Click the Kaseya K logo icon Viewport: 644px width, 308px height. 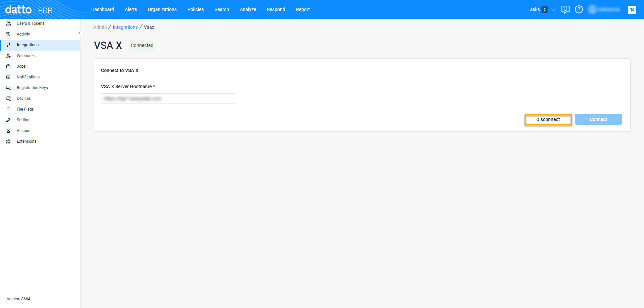point(632,10)
